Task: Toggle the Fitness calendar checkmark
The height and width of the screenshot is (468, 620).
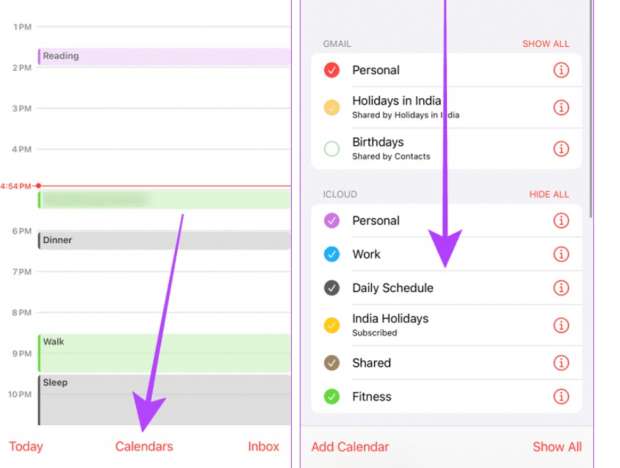Action: pos(332,397)
